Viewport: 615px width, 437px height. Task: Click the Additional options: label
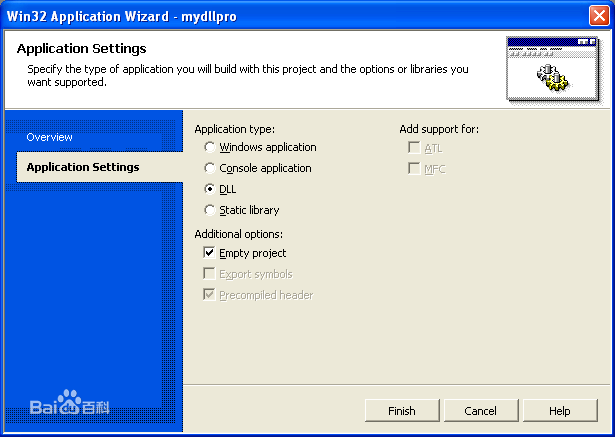(239, 234)
